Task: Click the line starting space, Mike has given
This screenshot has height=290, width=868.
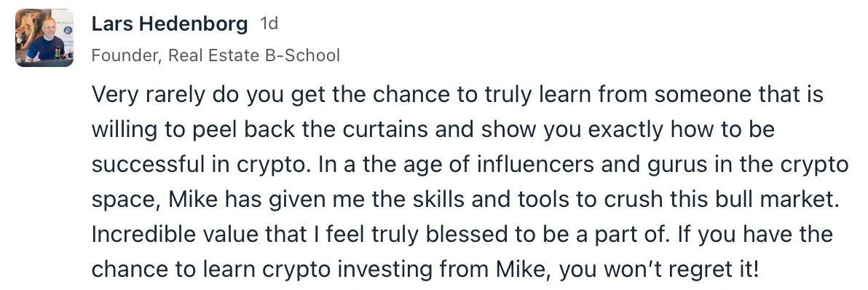Action: point(466,200)
